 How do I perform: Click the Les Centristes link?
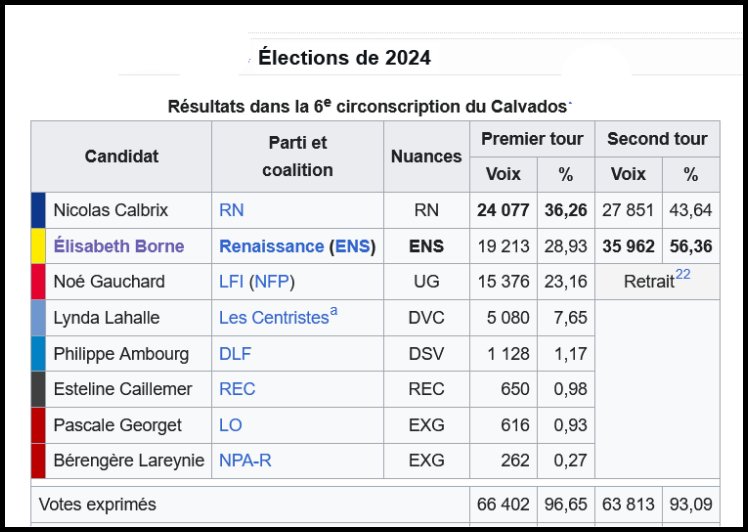point(273,318)
